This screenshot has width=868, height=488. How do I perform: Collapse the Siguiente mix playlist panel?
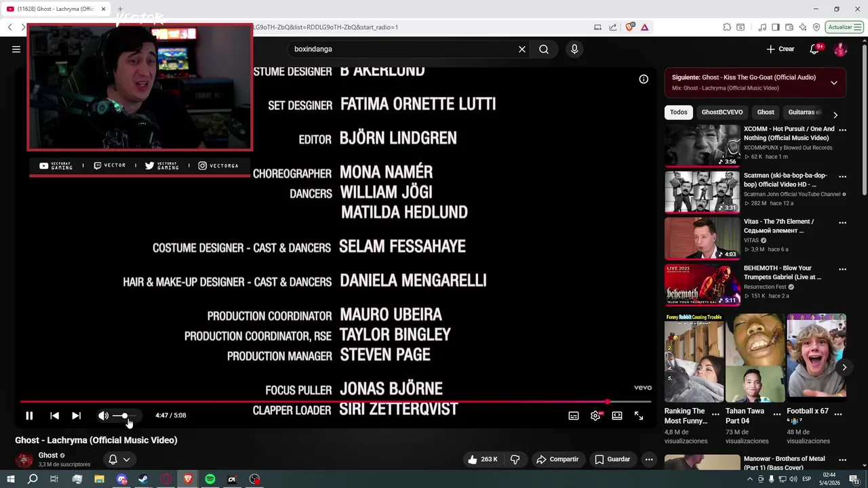click(x=834, y=83)
